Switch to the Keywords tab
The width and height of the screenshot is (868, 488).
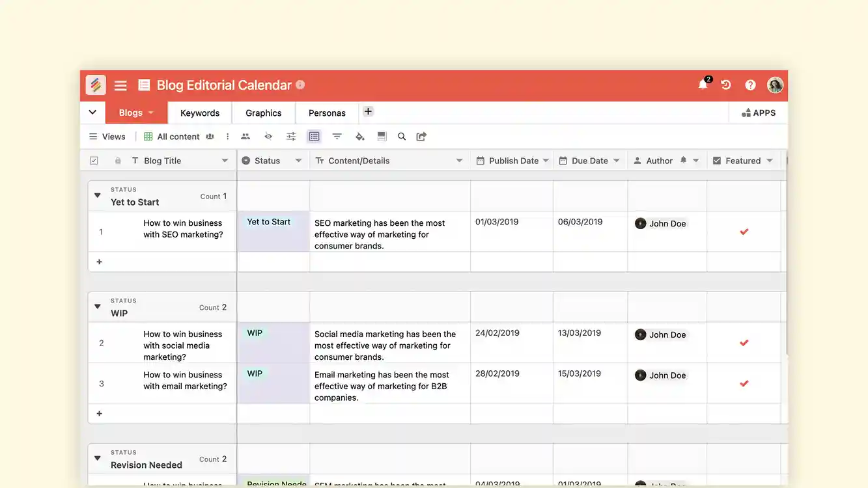click(199, 112)
